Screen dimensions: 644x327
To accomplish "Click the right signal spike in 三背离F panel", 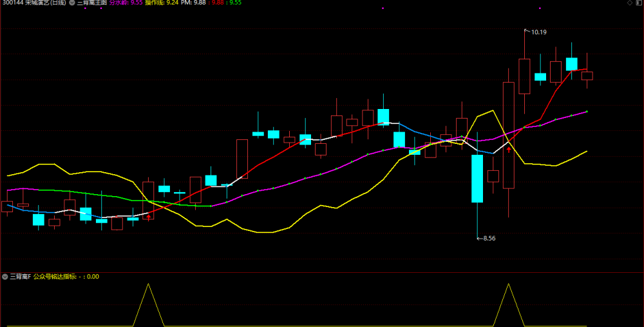I will click(509, 304).
